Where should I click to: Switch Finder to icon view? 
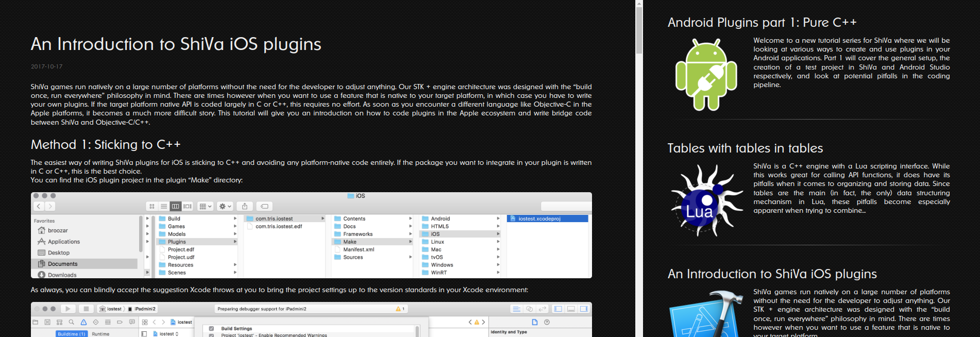point(152,206)
